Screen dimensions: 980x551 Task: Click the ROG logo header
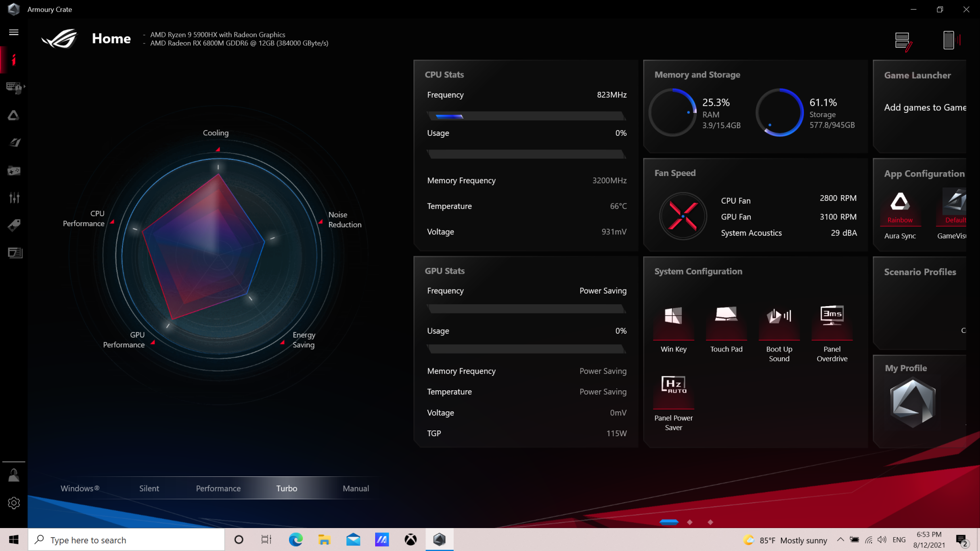click(59, 39)
